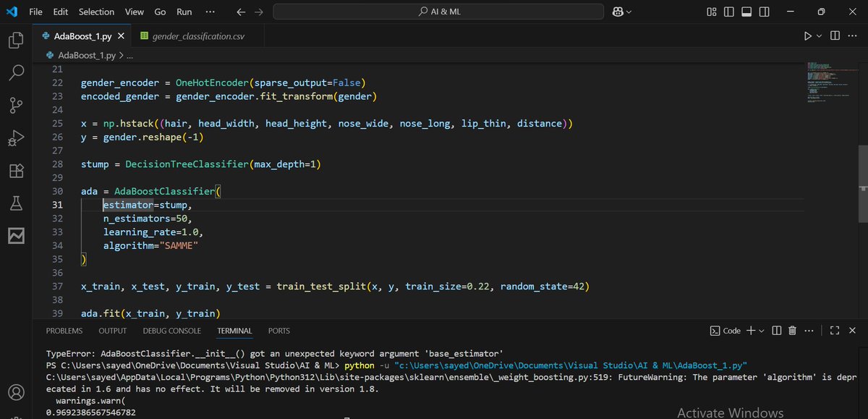Open the Extensions view

(16, 171)
